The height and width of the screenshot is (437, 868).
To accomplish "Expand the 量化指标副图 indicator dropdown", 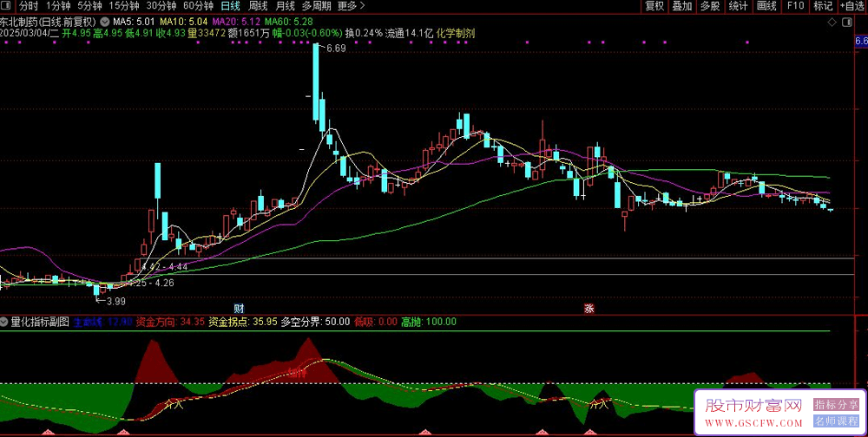I will pyautogui.click(x=4, y=322).
